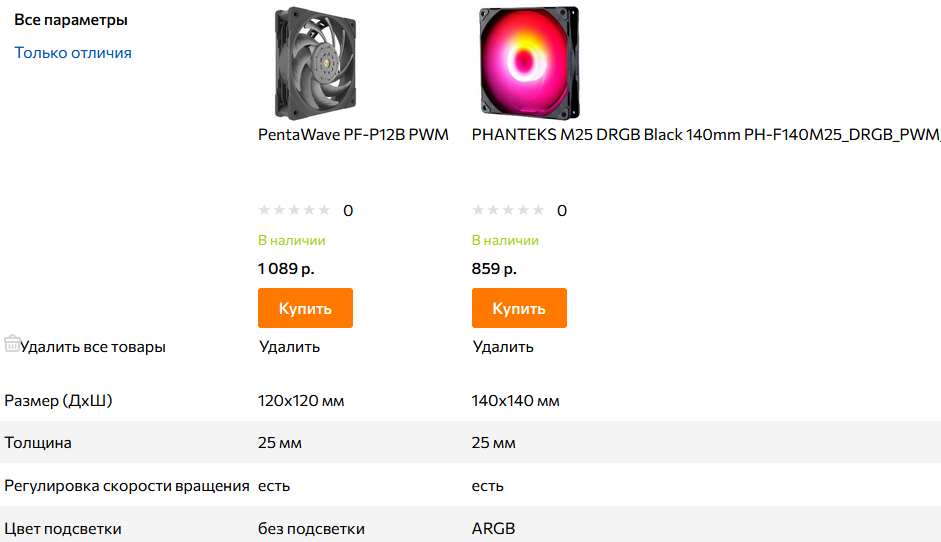Show Только отличия view
This screenshot has width=941, height=542.
(73, 53)
